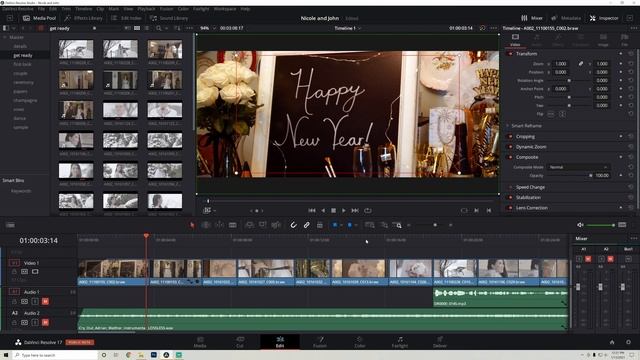Switch to the Fairlight page
The width and height of the screenshot is (640, 360).
pyautogui.click(x=400, y=342)
